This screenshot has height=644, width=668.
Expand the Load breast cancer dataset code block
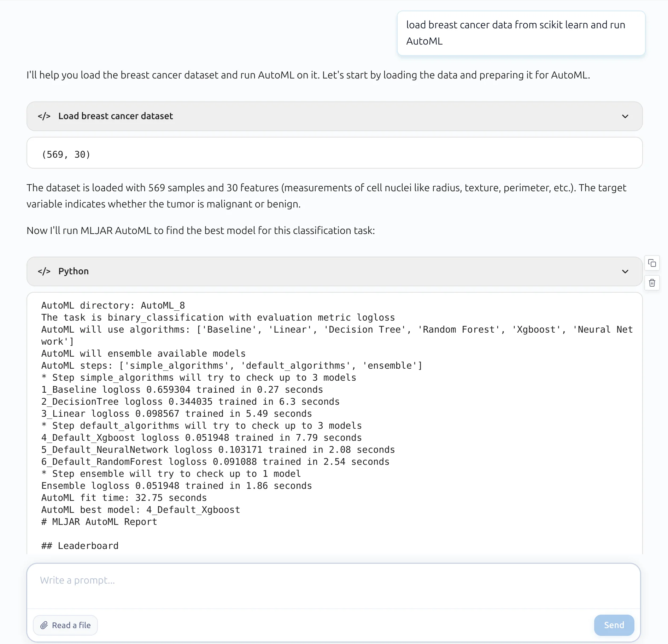click(x=625, y=116)
